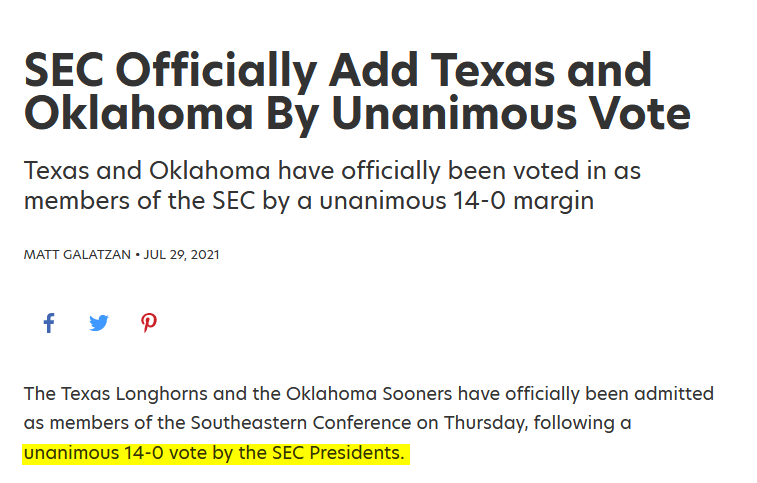Click "SEC Presidents" in highlighted text
This screenshot has width=757, height=483.
tap(338, 454)
